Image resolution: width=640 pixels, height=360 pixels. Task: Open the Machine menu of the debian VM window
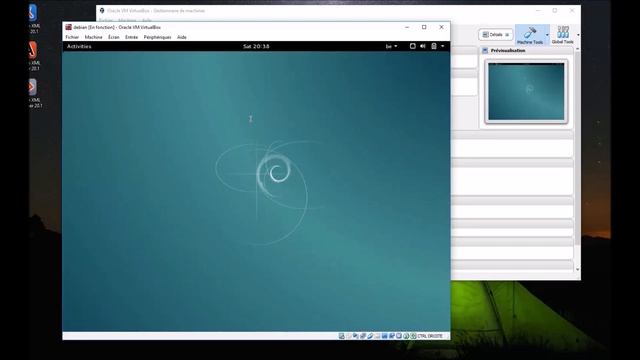pyautogui.click(x=93, y=37)
